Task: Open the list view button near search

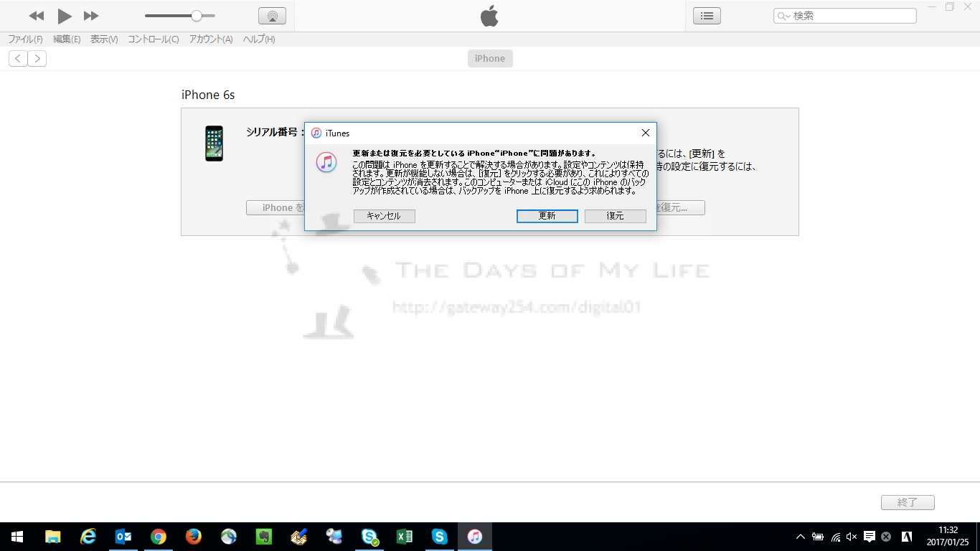Action: coord(707,16)
